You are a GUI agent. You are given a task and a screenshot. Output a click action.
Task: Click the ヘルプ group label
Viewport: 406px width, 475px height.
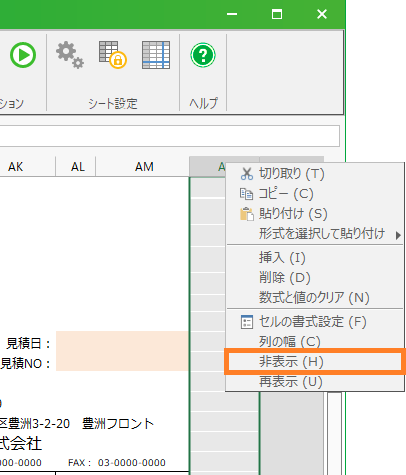coord(204,103)
